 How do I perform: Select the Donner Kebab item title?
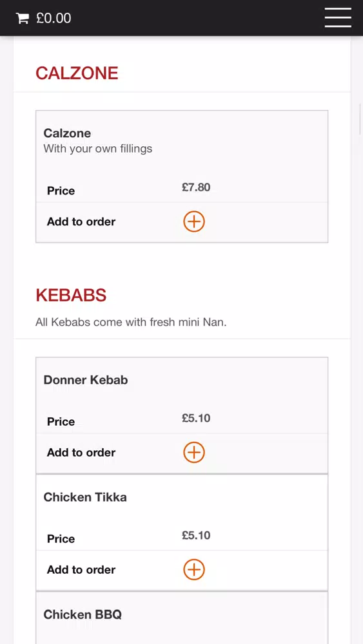(x=86, y=380)
